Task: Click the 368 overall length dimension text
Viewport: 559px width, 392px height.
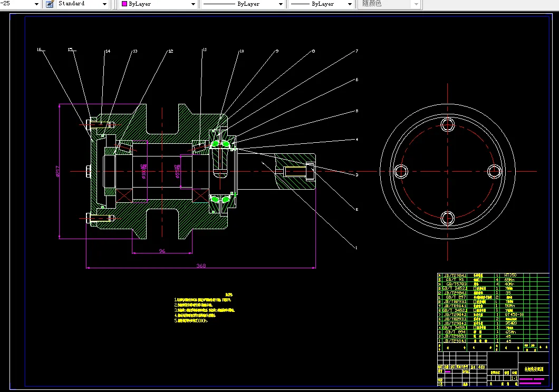Action: (x=201, y=266)
